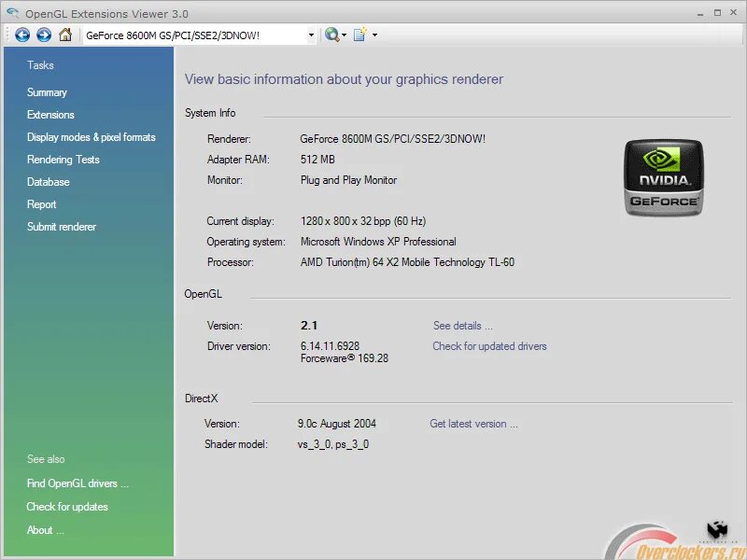This screenshot has height=560, width=747.
Task: Click the magnifier search icon in toolbar
Action: click(x=331, y=35)
